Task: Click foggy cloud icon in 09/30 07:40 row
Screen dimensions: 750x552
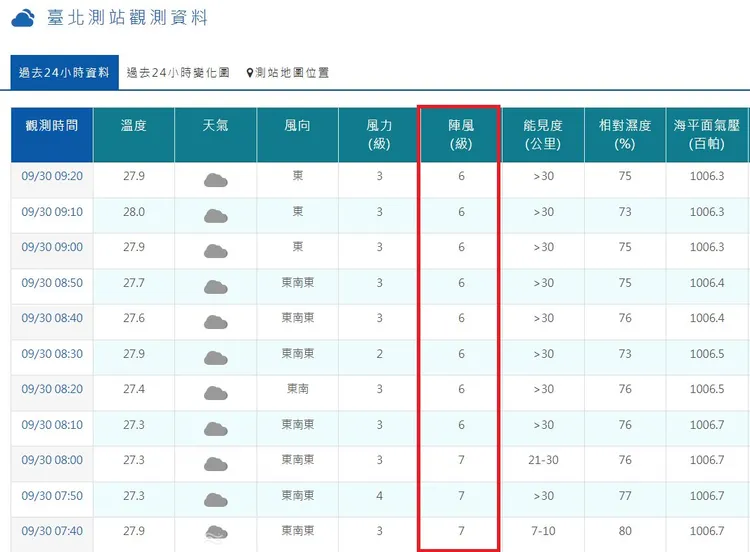Action: (216, 534)
